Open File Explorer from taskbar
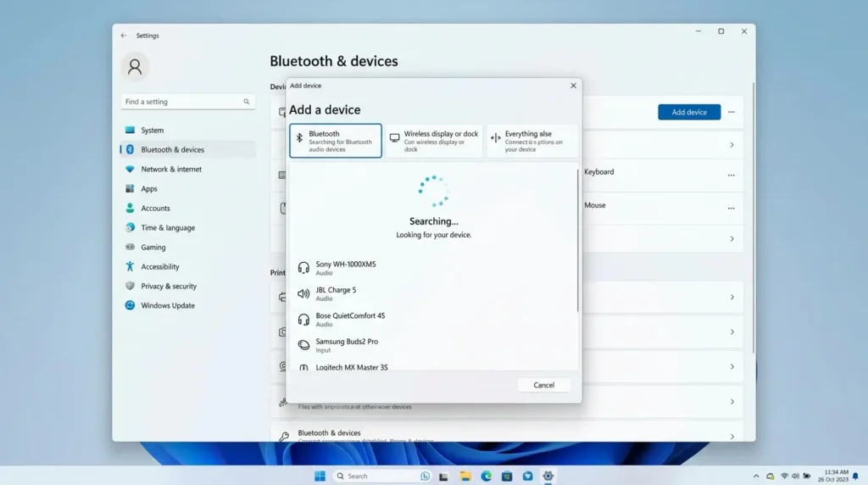Viewport: 868px width, 485px height. [x=465, y=477]
